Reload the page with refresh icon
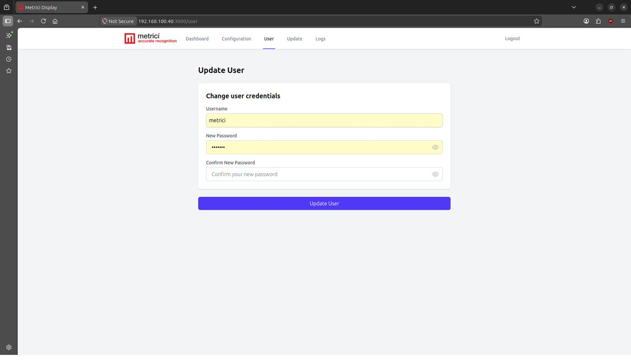This screenshot has width=631, height=364. point(43,21)
